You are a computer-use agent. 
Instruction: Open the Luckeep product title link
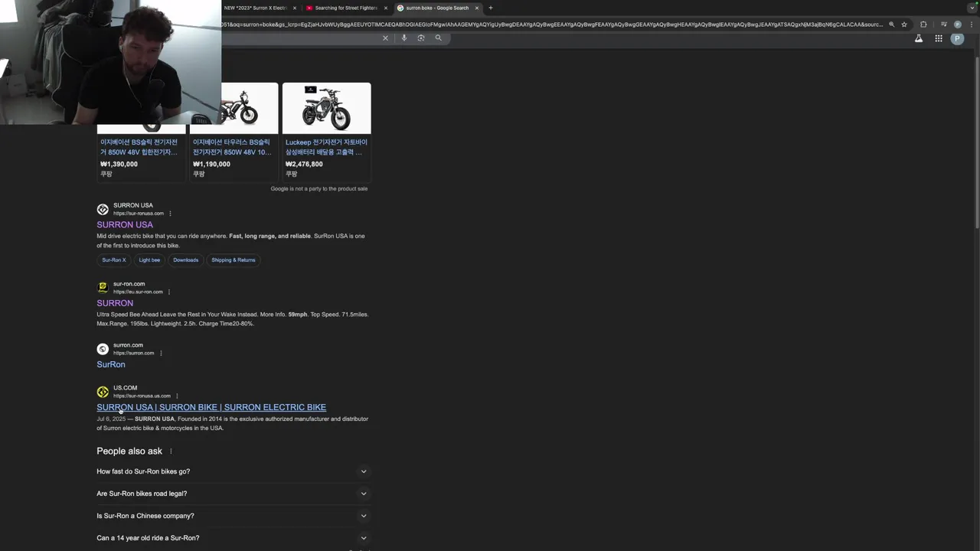coord(326,147)
